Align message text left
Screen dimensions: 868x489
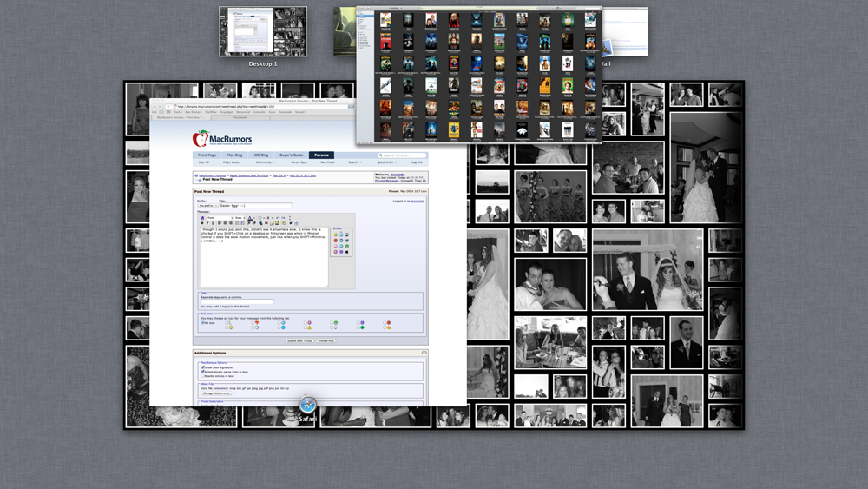click(220, 223)
